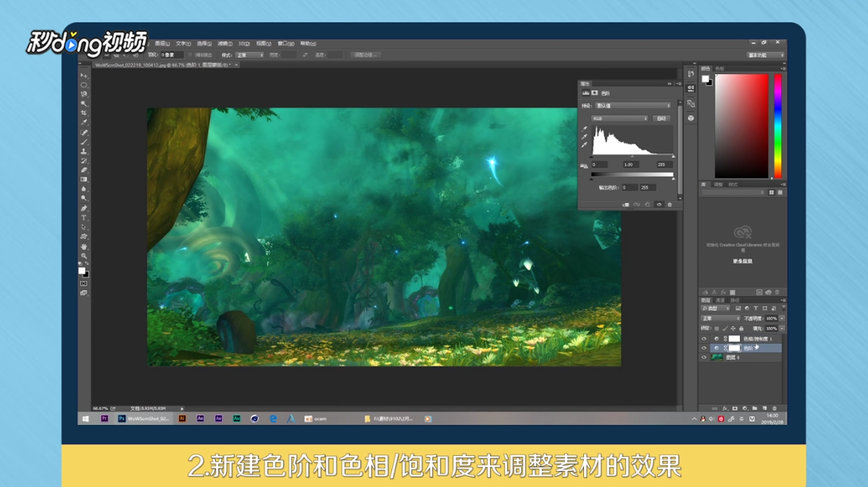This screenshot has width=868, height=487.
Task: Open the History panel icon
Action: click(x=691, y=73)
